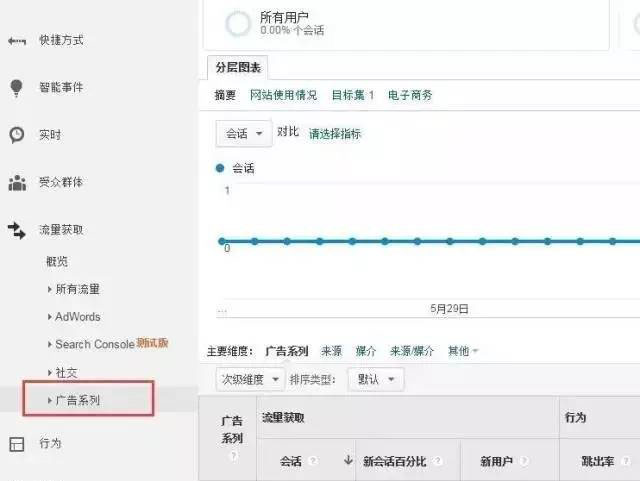Select 来源/媒介 as primary dimension

click(411, 351)
